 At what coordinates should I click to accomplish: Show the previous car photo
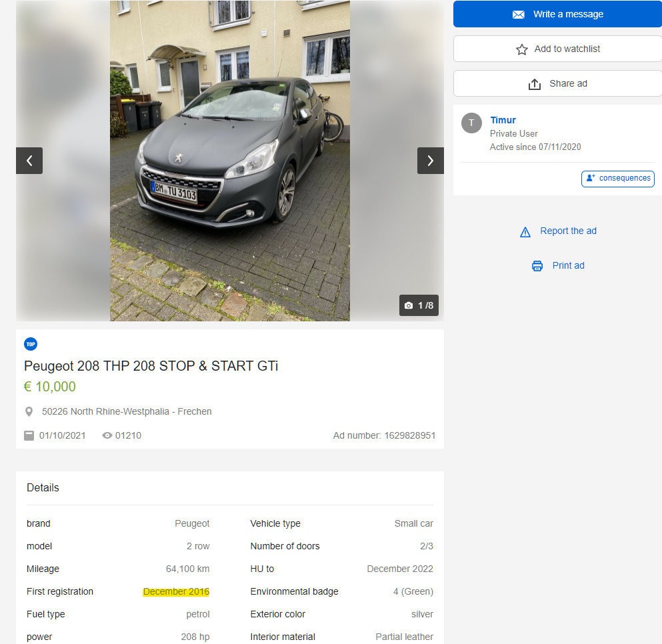29,161
